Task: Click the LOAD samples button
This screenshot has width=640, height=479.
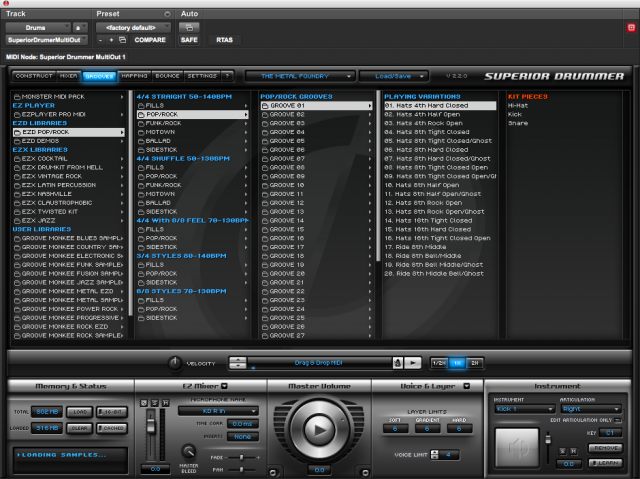Action: pos(80,412)
